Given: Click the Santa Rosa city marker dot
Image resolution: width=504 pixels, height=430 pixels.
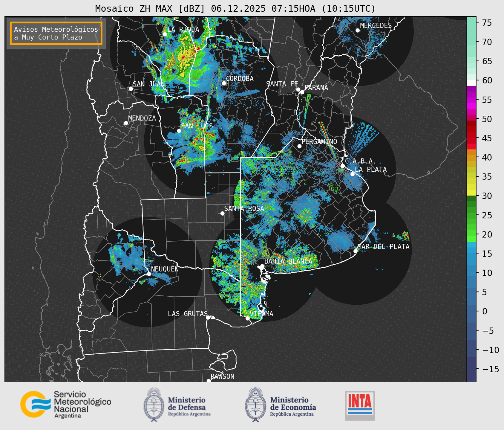Looking at the screenshot, I should tap(222, 213).
